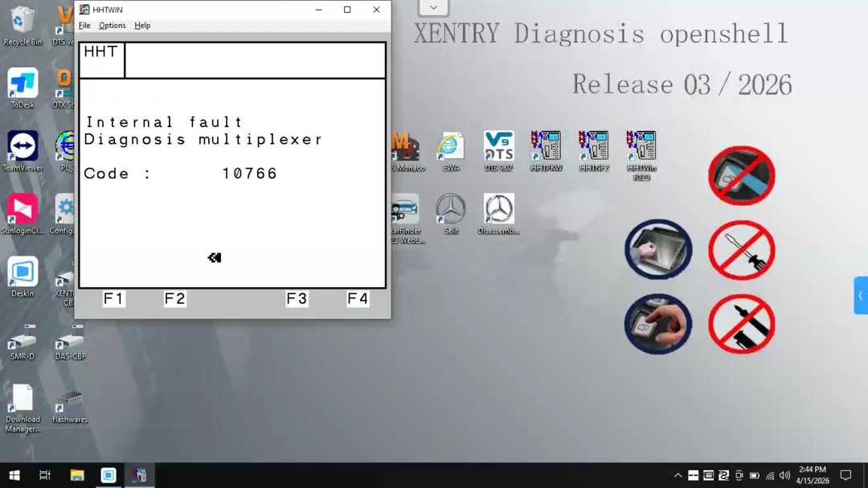
Task: Open the Selit Mercedes star shortcut
Action: tap(451, 214)
